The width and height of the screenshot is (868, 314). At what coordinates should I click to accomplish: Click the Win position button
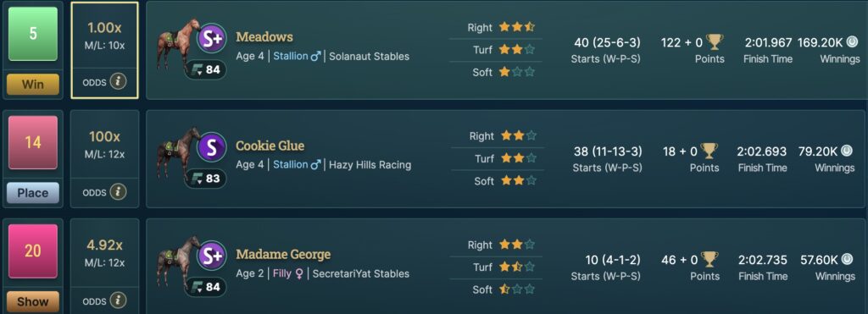point(33,85)
